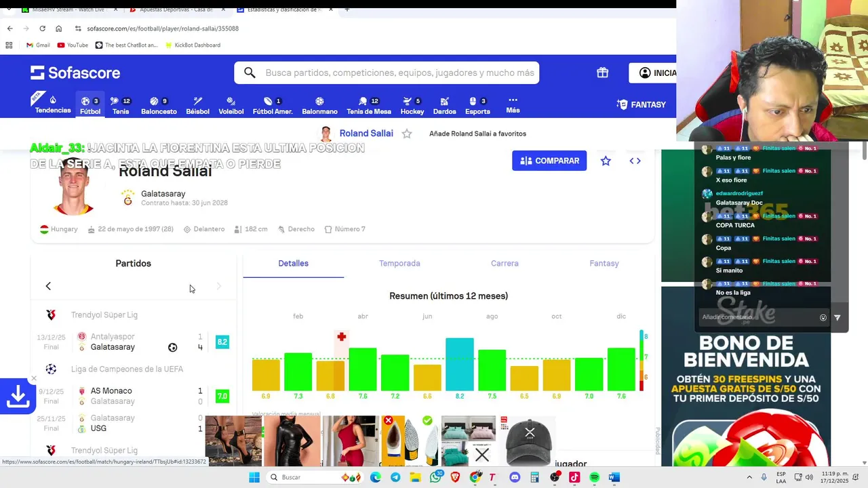This screenshot has height=488, width=868.
Task: Open the Béisbol sport category
Action: (197, 105)
